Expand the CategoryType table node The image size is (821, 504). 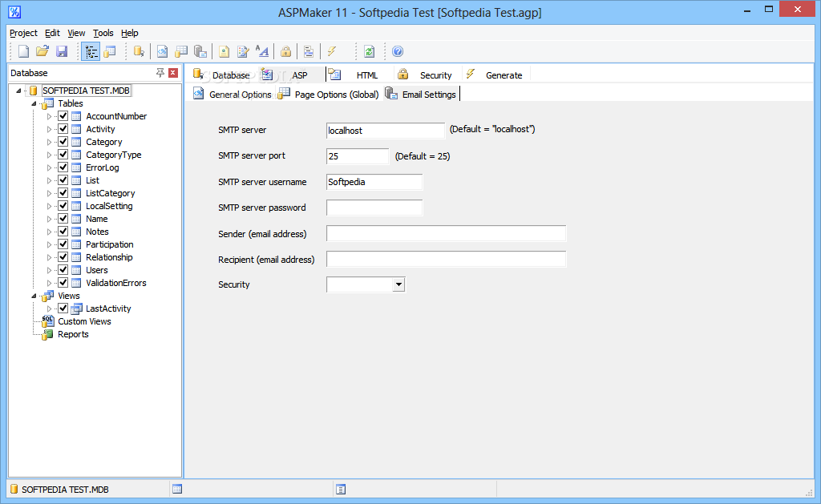click(49, 155)
